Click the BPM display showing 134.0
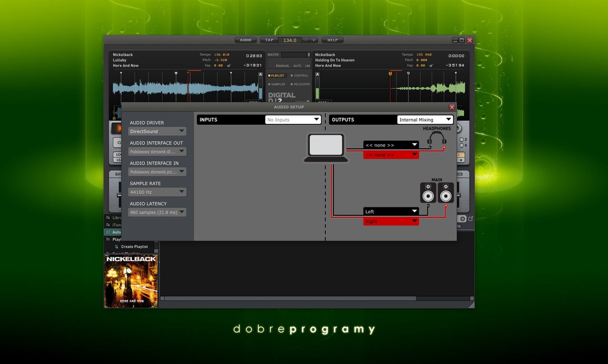This screenshot has width=608, height=364. coord(290,40)
